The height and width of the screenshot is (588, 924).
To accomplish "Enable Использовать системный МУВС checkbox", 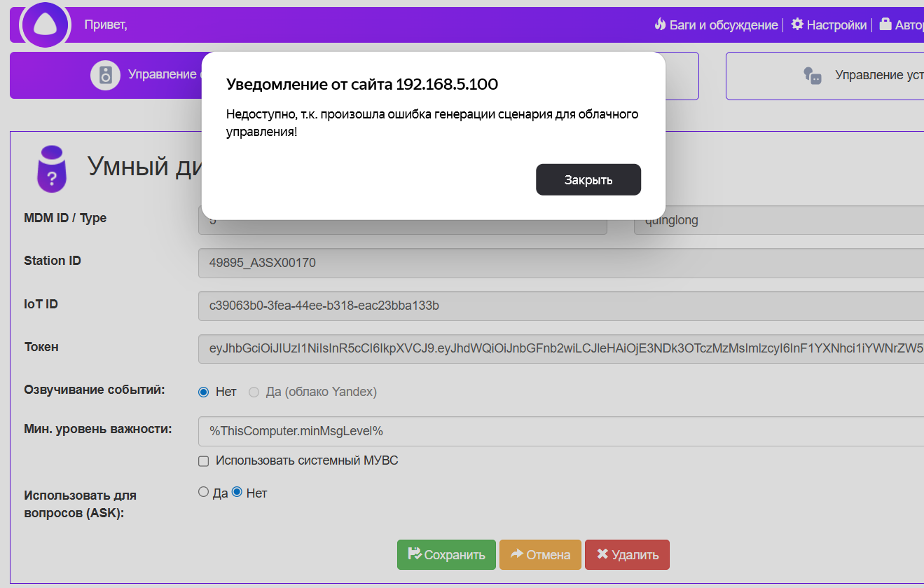I will (204, 461).
